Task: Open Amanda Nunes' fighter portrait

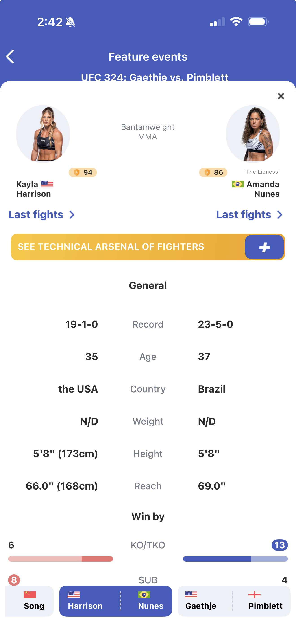Action: click(252, 134)
